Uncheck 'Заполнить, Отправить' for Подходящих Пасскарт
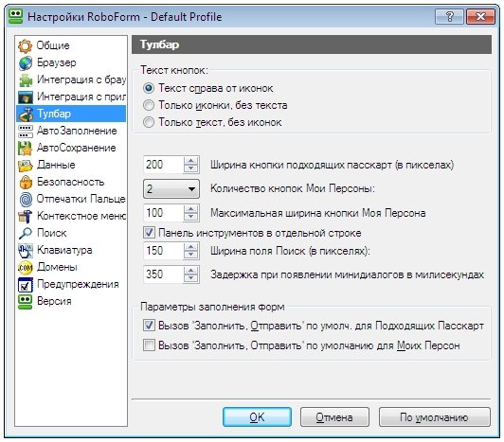 click(149, 326)
